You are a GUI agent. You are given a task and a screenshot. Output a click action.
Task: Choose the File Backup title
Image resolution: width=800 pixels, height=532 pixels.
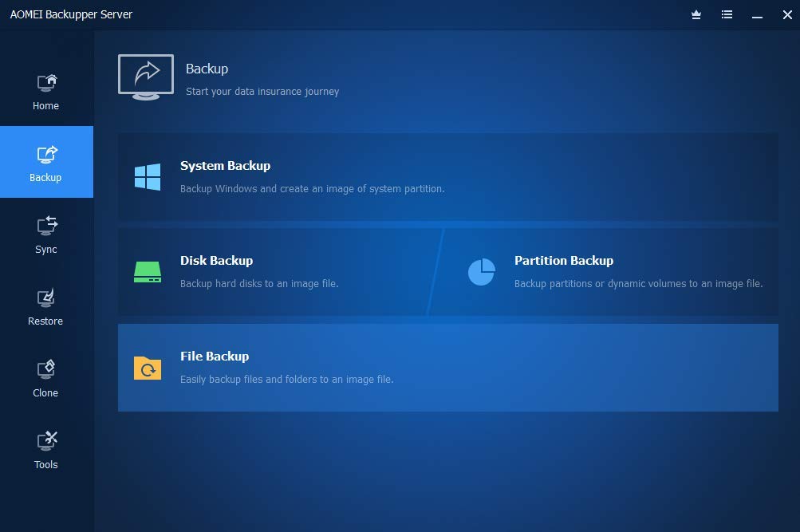tap(215, 357)
